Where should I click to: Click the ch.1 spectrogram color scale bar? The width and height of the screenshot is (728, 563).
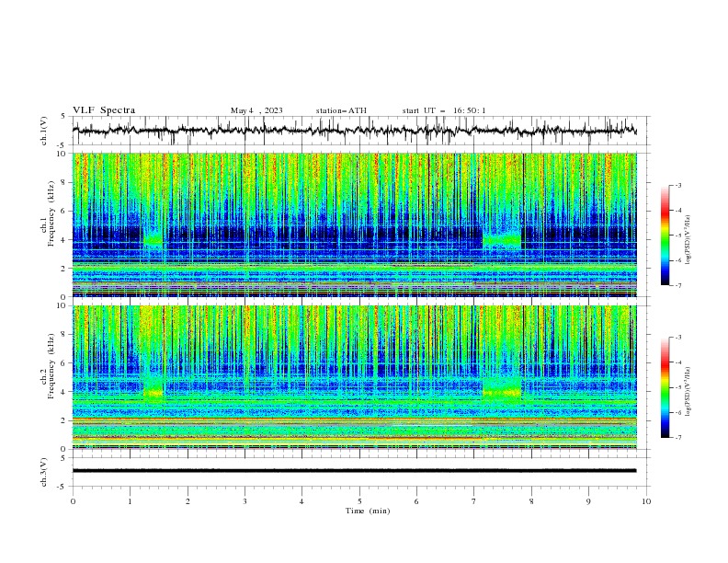[x=665, y=236]
